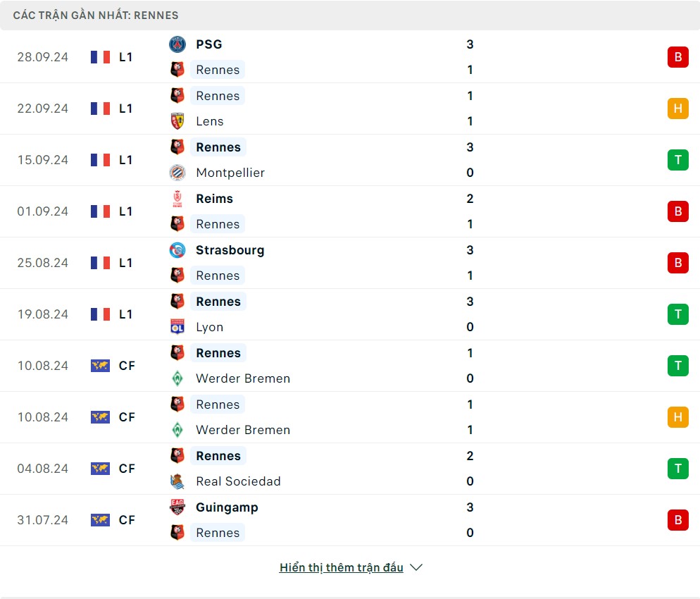Click the PSG club crest icon
The height and width of the screenshot is (599, 700).
tap(177, 44)
